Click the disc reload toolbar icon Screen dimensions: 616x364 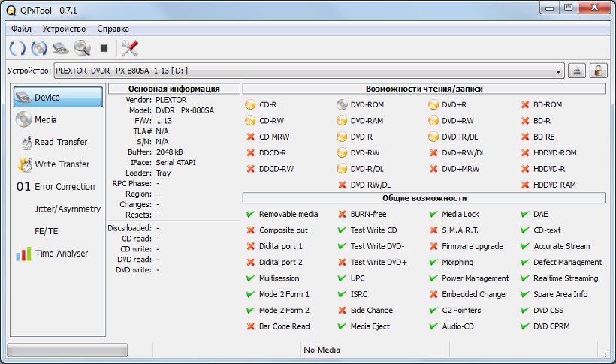tap(39, 48)
